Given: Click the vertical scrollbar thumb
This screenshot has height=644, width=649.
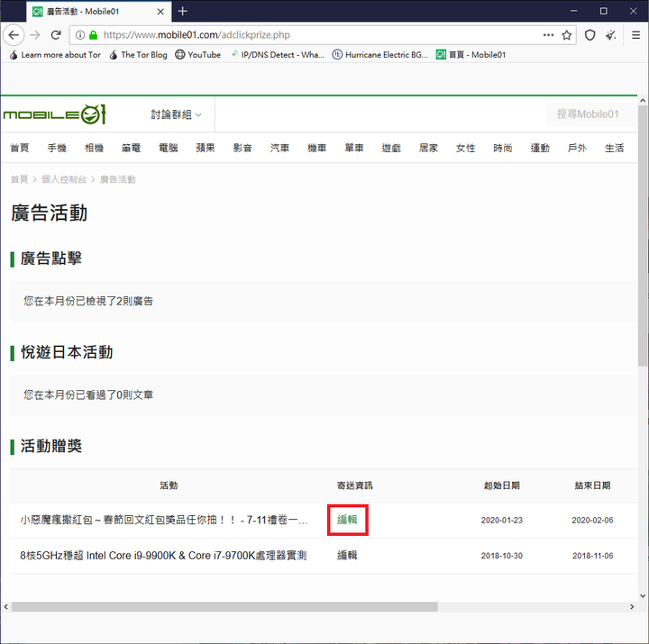Looking at the screenshot, I should pos(643,236).
